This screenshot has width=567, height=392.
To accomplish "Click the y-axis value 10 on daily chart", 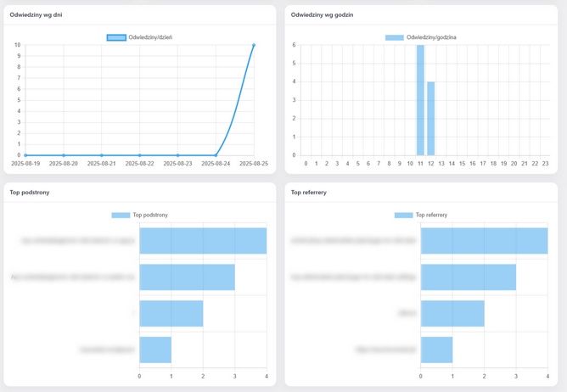I will coord(17,45).
